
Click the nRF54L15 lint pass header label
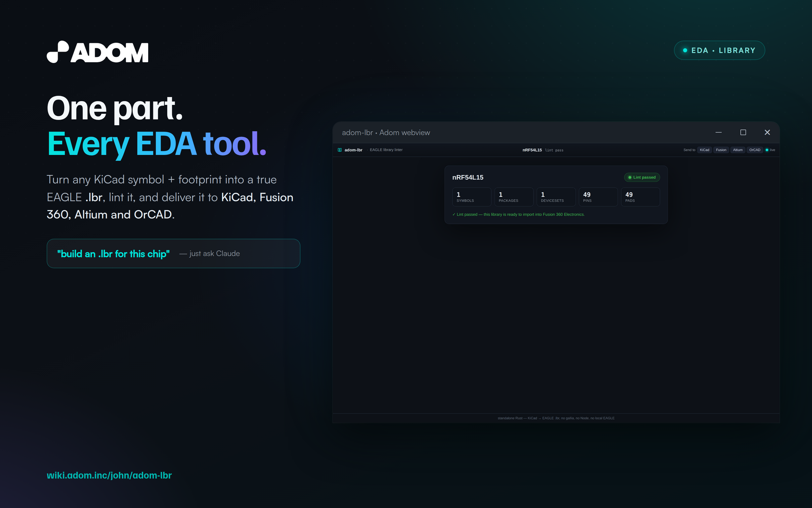(x=543, y=150)
